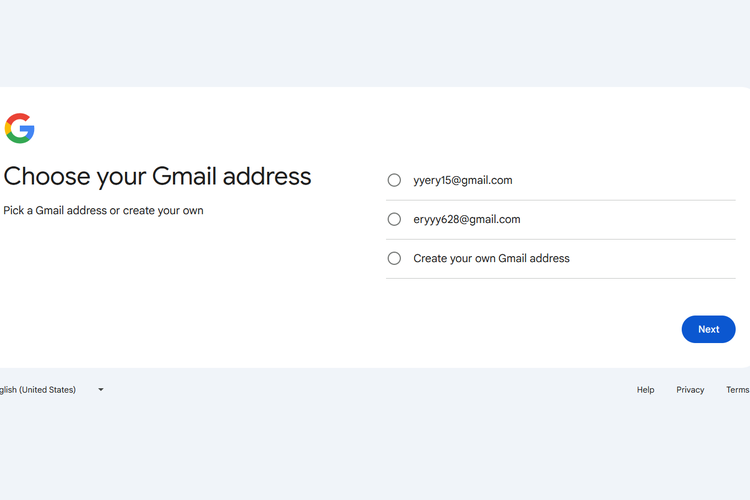Select the yyery15@gmail.com radio button
The image size is (750, 500).
[x=394, y=180]
